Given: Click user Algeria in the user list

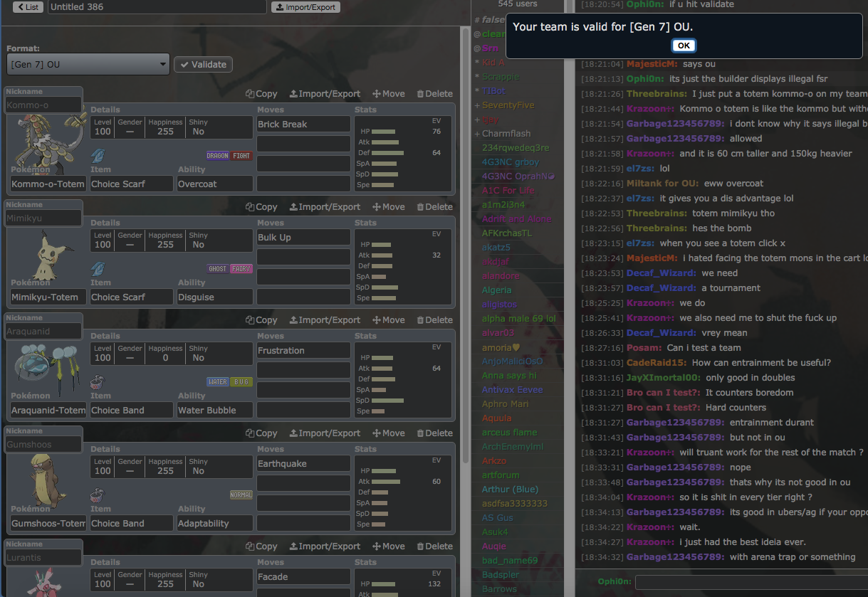Looking at the screenshot, I should click(496, 290).
